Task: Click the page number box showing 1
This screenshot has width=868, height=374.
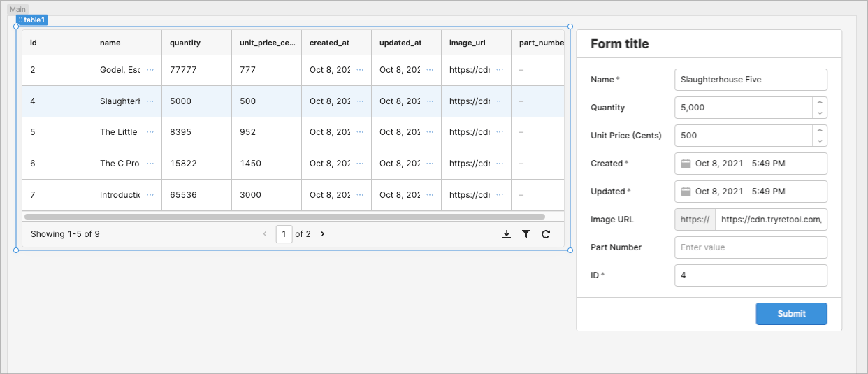Action: coord(284,234)
